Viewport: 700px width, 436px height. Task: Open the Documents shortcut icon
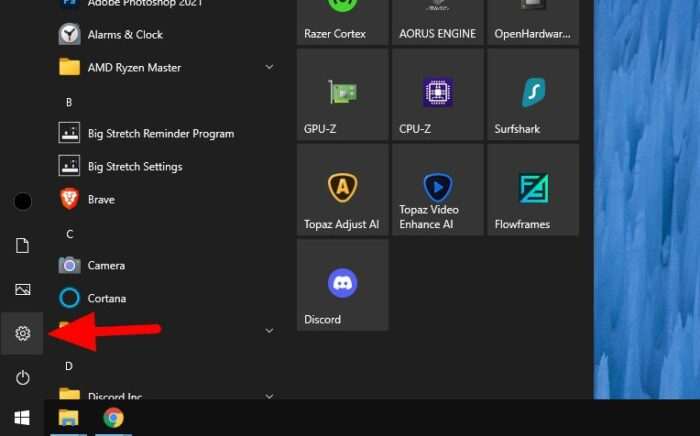pos(22,245)
